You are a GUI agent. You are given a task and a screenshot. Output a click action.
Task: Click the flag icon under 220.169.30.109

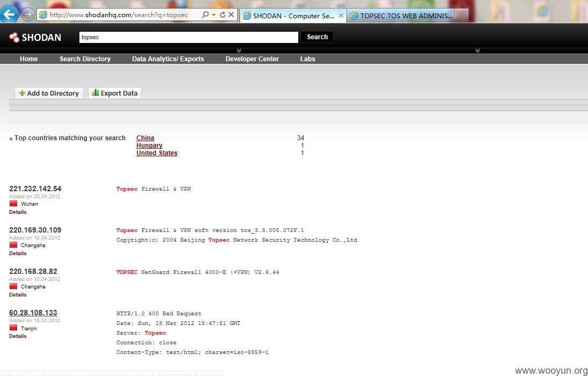pos(13,244)
